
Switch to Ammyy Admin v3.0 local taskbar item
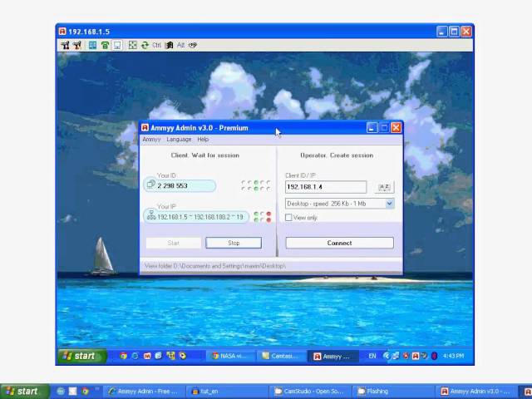click(475, 392)
